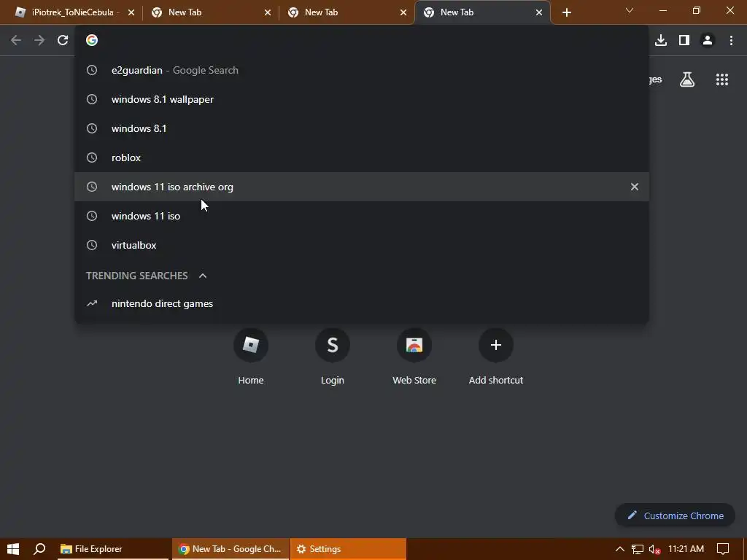This screenshot has height=560, width=747.
Task: Close the second New Tab
Action: (268, 12)
